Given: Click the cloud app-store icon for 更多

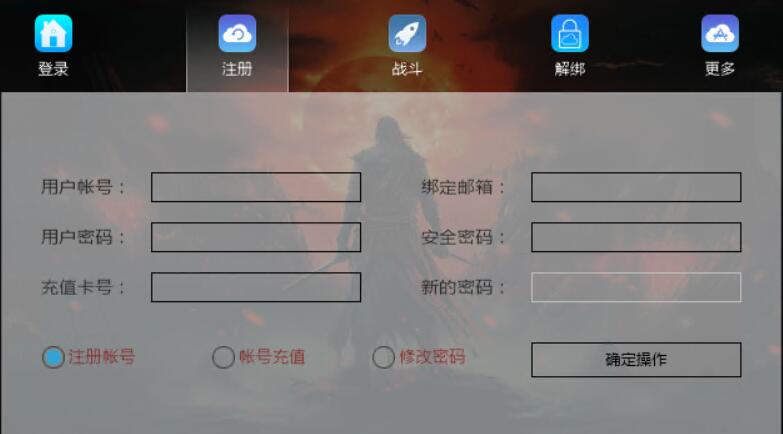Looking at the screenshot, I should click(x=720, y=33).
